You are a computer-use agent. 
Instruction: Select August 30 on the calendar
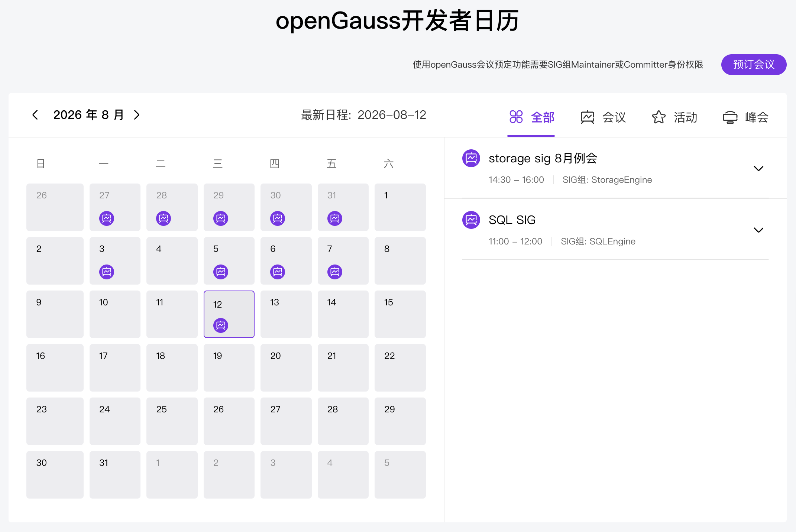click(55, 475)
